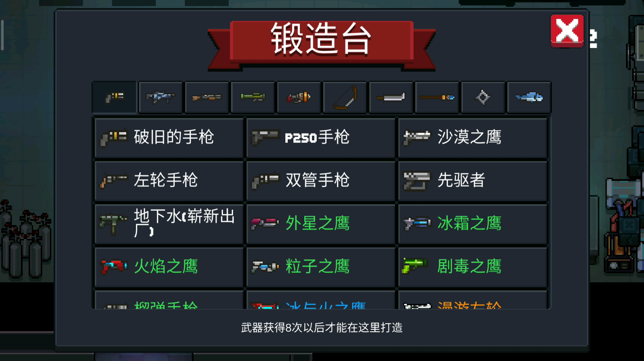Select the pistol weapon category tab
Image resolution: width=644 pixels, height=361 pixels.
115,98
